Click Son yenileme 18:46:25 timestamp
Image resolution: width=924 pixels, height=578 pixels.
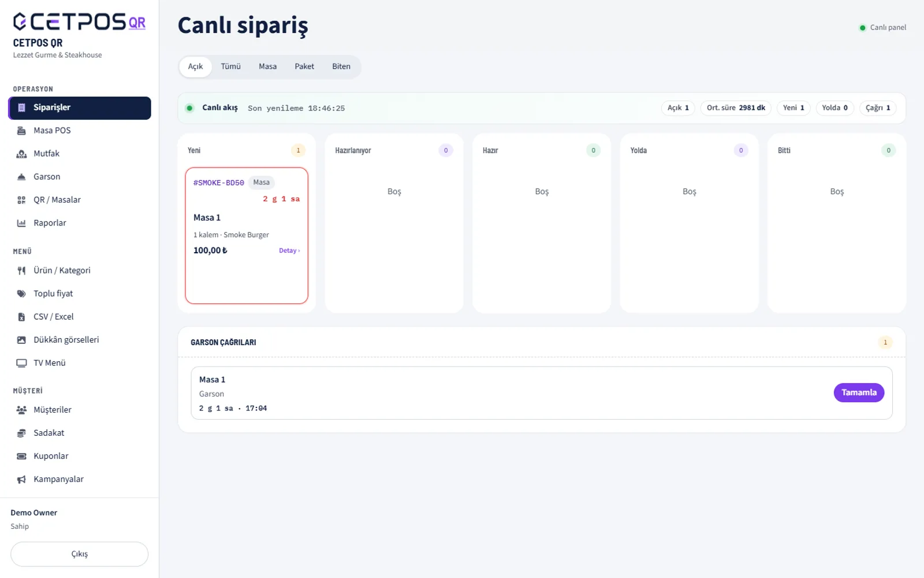tap(296, 108)
